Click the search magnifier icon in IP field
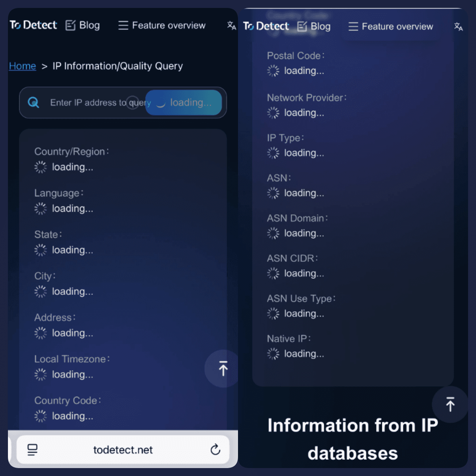 pyautogui.click(x=33, y=103)
